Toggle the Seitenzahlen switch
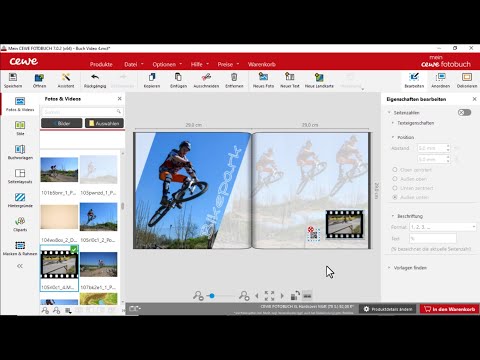Image resolution: width=480 pixels, height=360 pixels. pos(464,113)
